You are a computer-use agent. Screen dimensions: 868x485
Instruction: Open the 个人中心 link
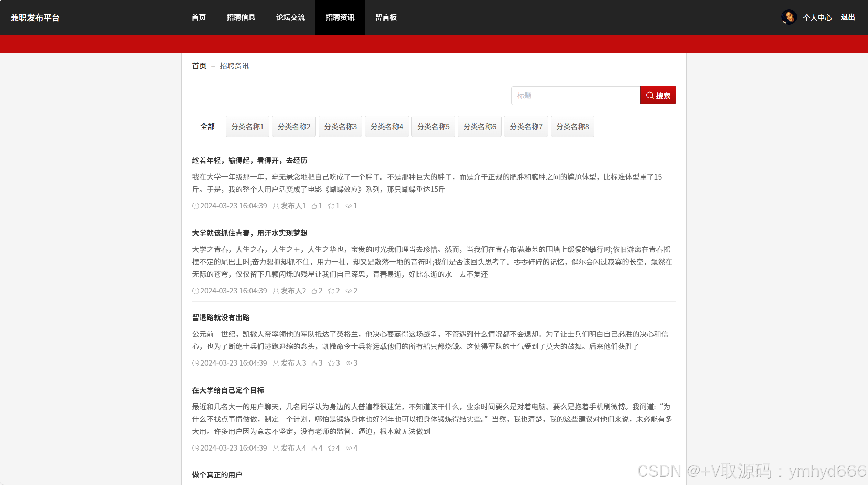817,18
